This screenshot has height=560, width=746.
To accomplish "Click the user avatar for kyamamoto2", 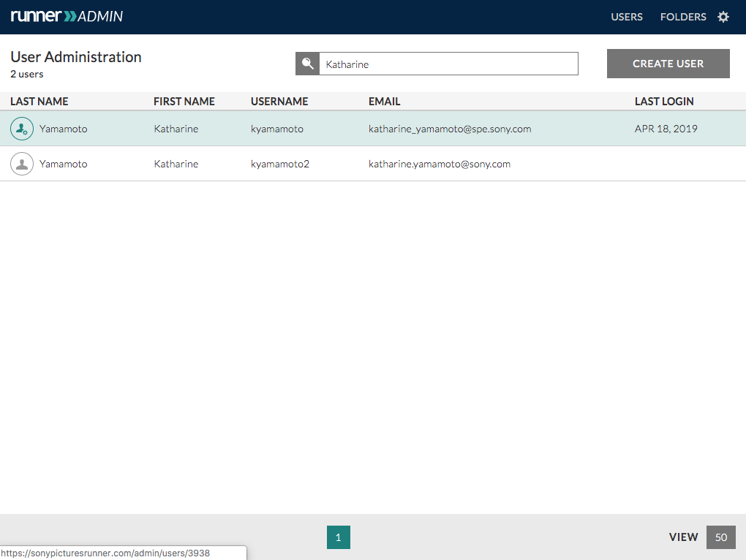I will pyautogui.click(x=22, y=164).
